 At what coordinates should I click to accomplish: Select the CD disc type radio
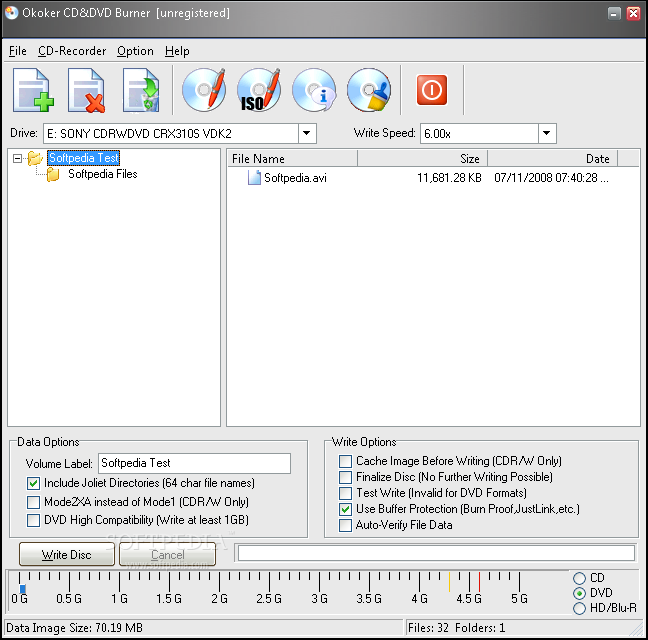579,578
